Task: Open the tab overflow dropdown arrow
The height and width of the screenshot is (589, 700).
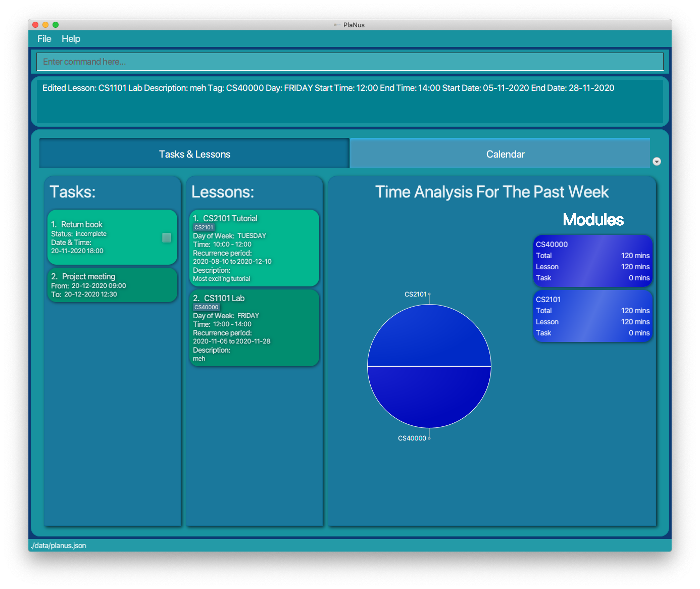Action: coord(657,162)
